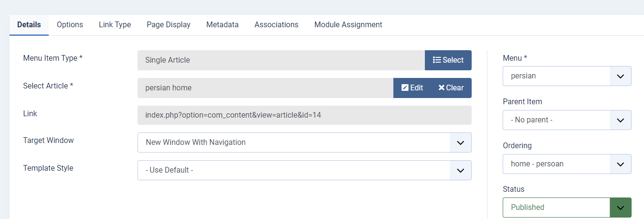Switch to the Details tab
This screenshot has width=644, height=219.
(29, 25)
